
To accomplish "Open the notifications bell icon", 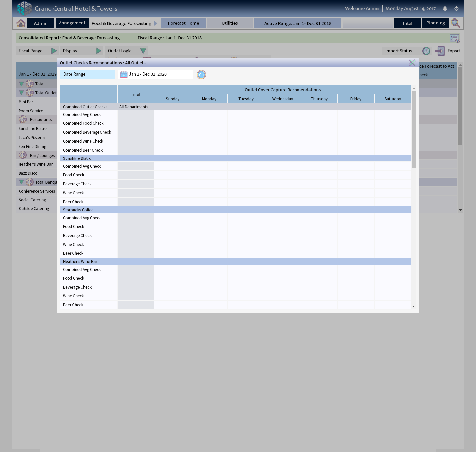I will tap(445, 9).
